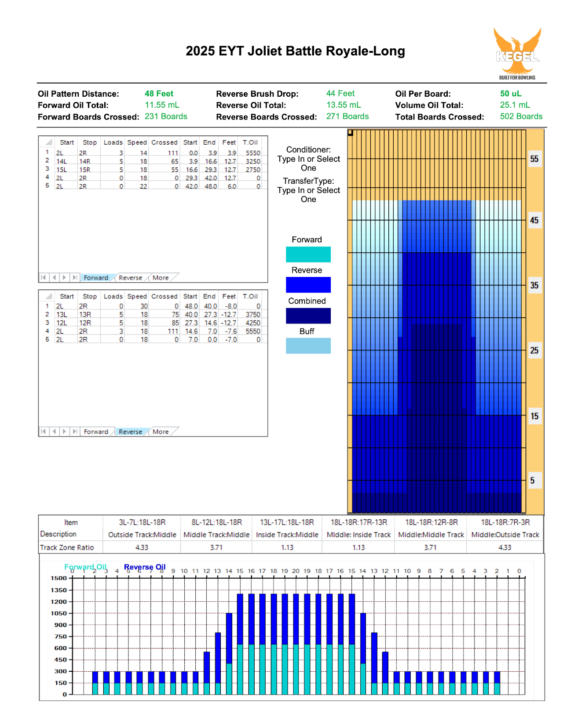Go to next sheet in upper load table
This screenshot has height=728, width=563.
click(x=65, y=277)
